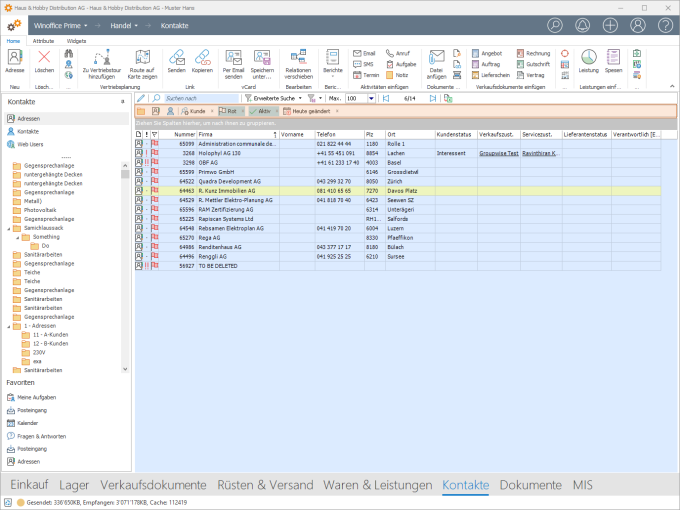Open the Max. 100 records combo box

click(x=358, y=98)
